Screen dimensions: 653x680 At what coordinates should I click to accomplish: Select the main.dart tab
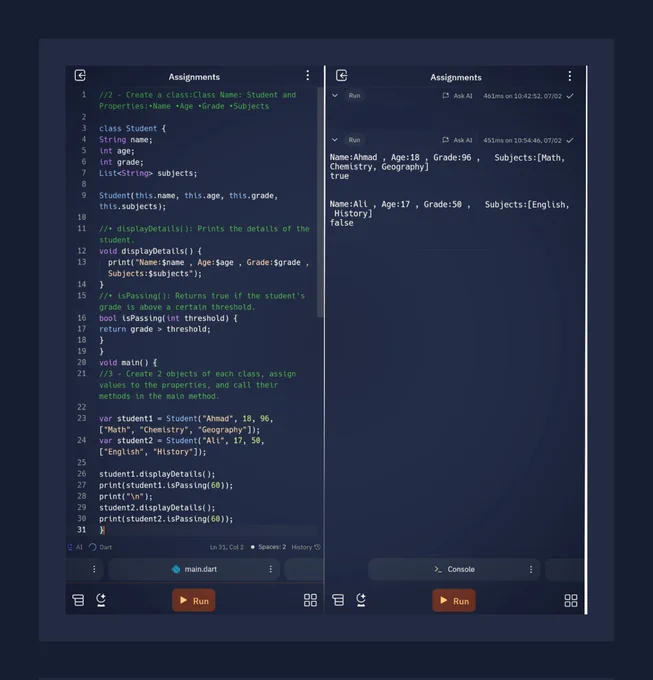click(x=194, y=569)
